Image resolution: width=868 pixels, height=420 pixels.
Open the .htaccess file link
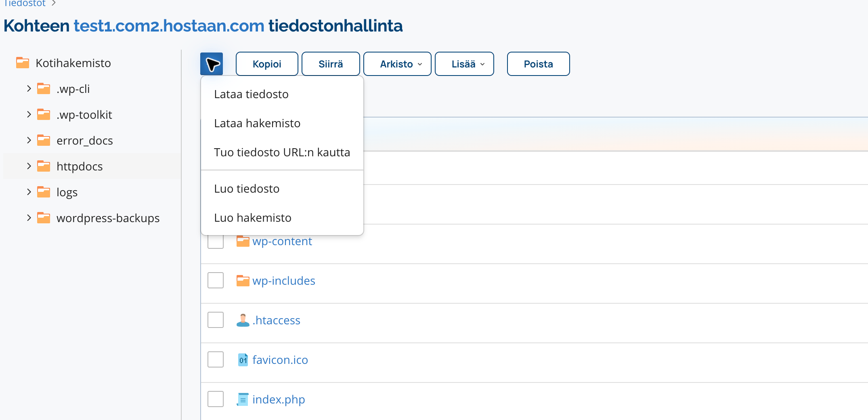[x=277, y=320]
